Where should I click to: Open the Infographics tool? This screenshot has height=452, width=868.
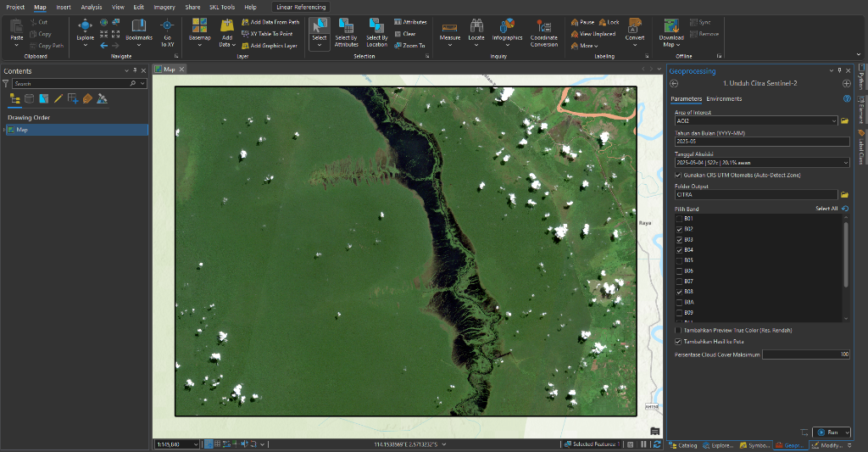coord(507,32)
